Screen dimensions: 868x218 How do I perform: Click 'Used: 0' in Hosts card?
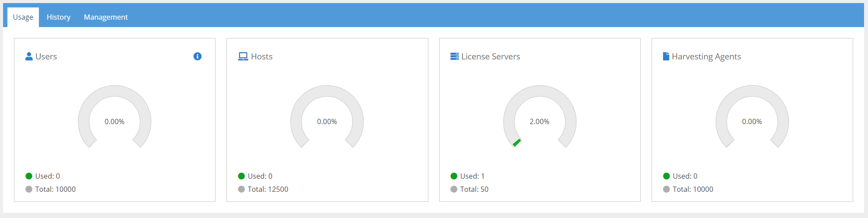(260, 176)
